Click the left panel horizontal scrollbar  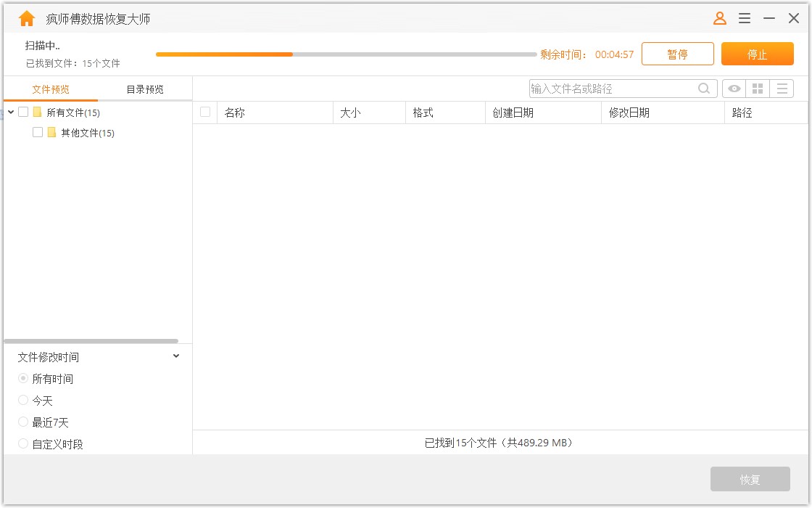tap(91, 341)
